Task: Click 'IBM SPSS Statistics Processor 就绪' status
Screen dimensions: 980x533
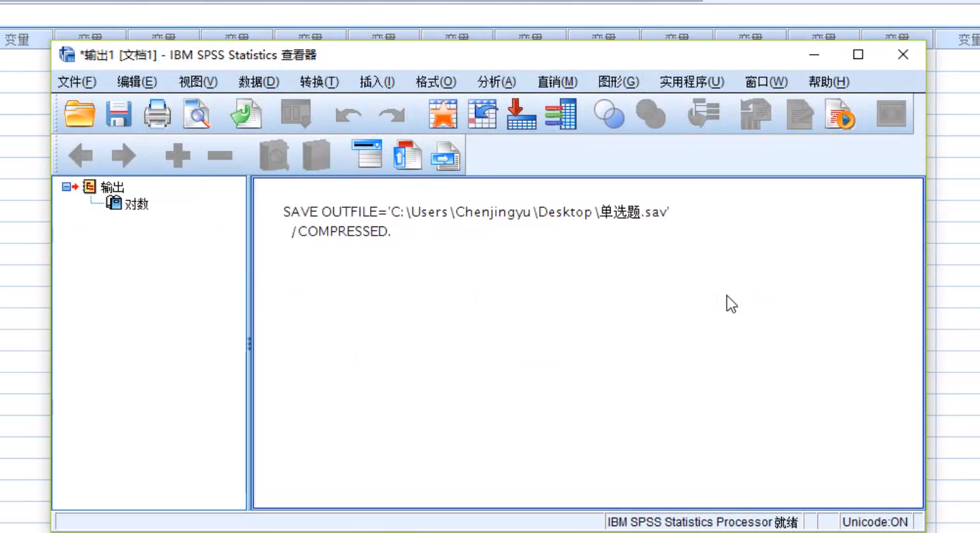Action: [702, 522]
